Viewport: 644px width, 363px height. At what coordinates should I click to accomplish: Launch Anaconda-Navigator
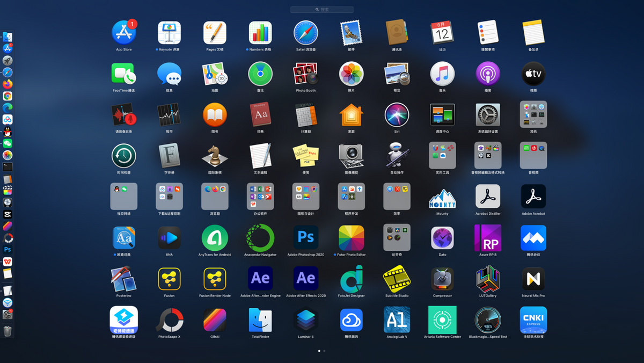(x=260, y=237)
